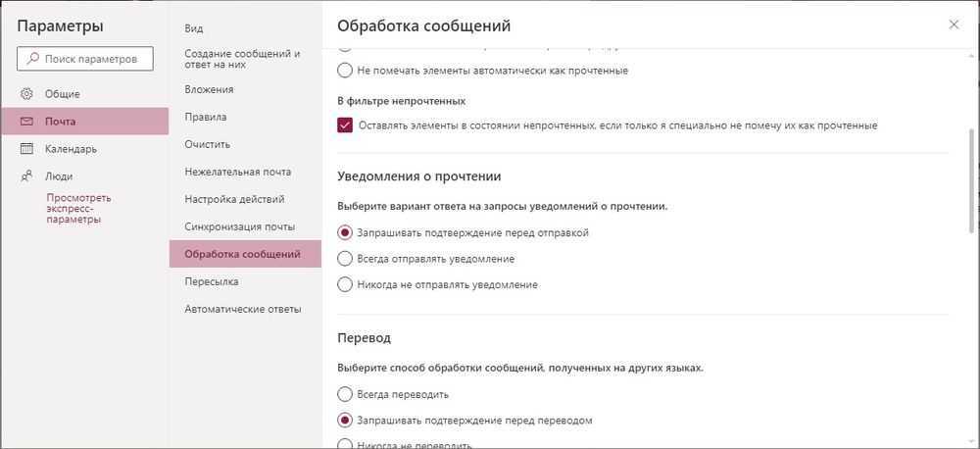Select Всегда переводить radio button
This screenshot has width=980, height=449.
click(344, 394)
